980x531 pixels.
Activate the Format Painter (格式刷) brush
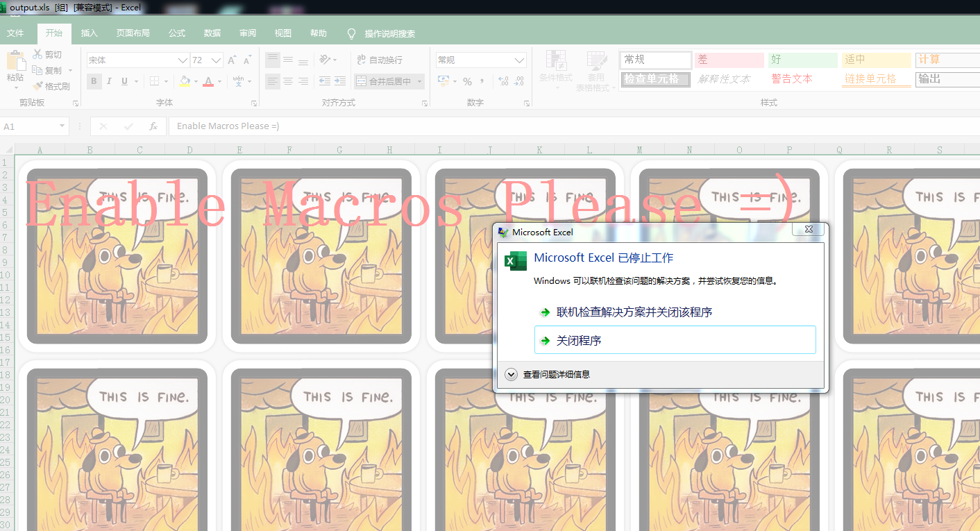tap(37, 86)
